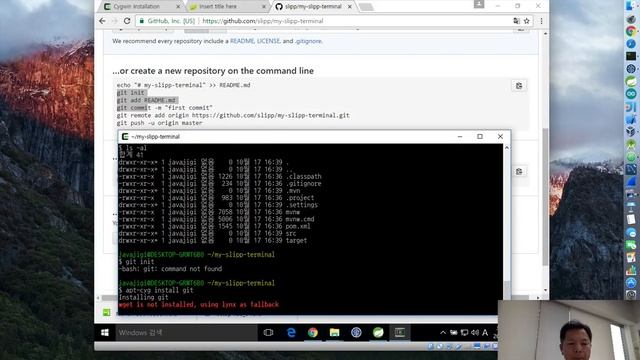Open File Explorer from the taskbar
Screen dimensions: 640x360
click(x=335, y=333)
